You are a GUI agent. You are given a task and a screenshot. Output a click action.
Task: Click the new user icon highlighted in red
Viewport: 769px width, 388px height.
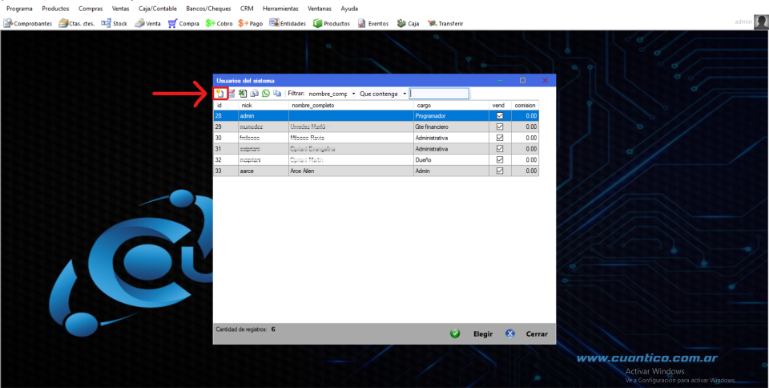(220, 94)
